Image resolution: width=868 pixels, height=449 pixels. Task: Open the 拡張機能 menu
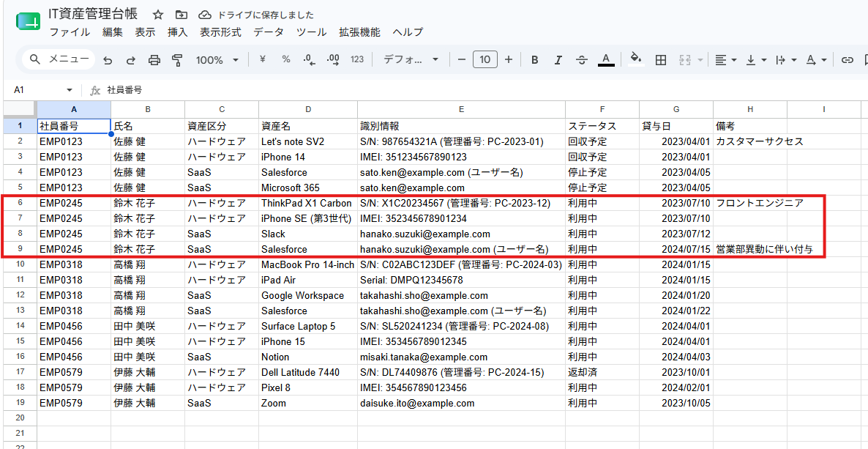pyautogui.click(x=360, y=32)
